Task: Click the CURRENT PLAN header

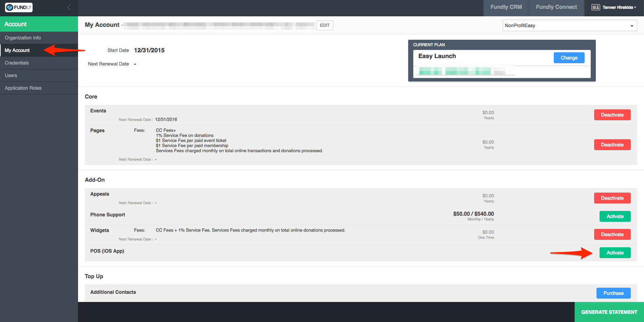Action: point(429,45)
